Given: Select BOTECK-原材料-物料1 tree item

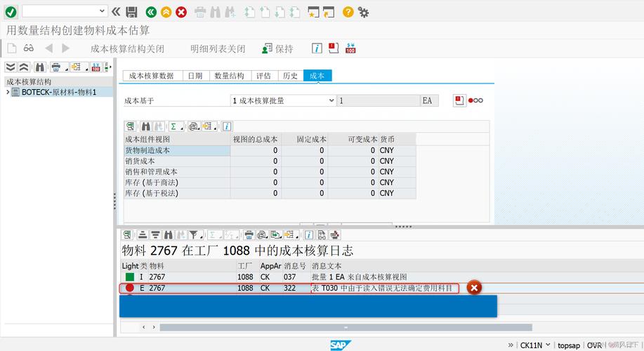Looking at the screenshot, I should [x=59, y=92].
